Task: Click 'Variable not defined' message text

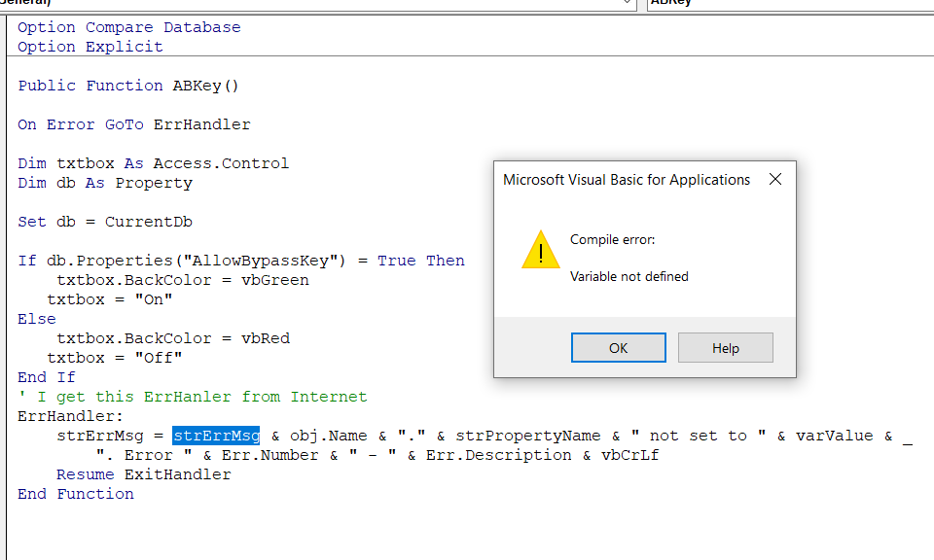Action: pos(629,276)
